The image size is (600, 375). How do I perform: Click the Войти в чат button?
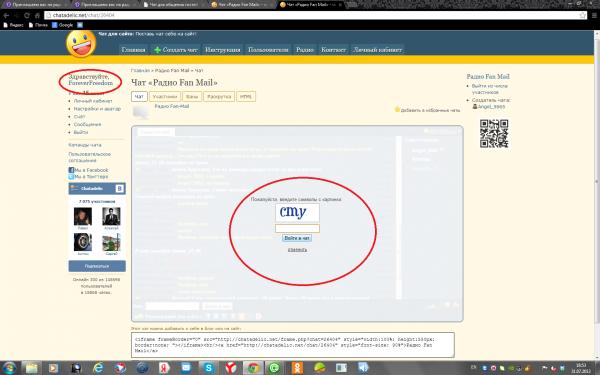click(297, 238)
